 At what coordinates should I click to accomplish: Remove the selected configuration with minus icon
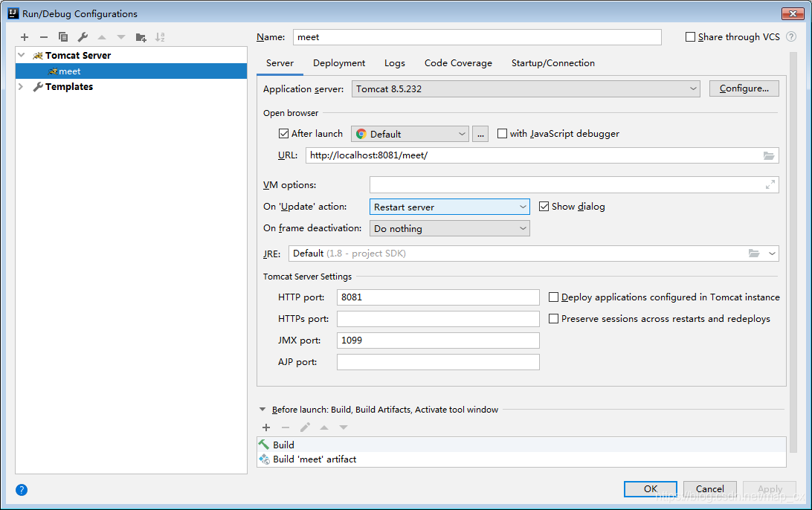coord(43,37)
